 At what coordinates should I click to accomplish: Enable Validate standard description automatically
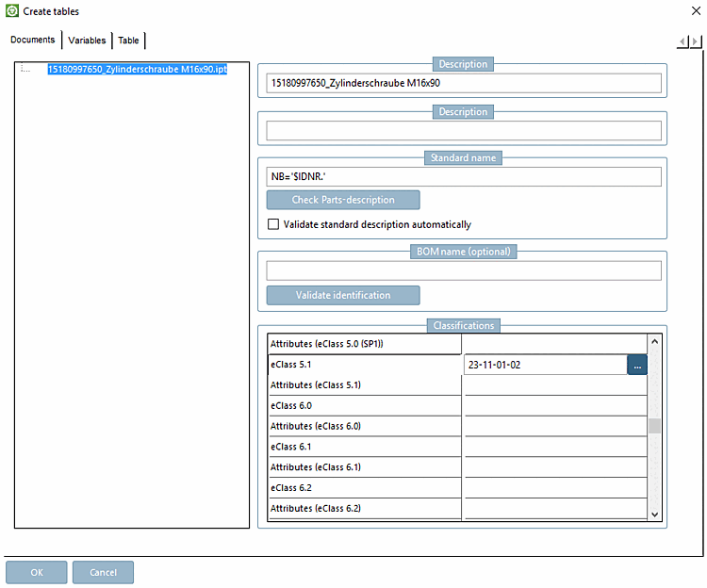(x=273, y=224)
